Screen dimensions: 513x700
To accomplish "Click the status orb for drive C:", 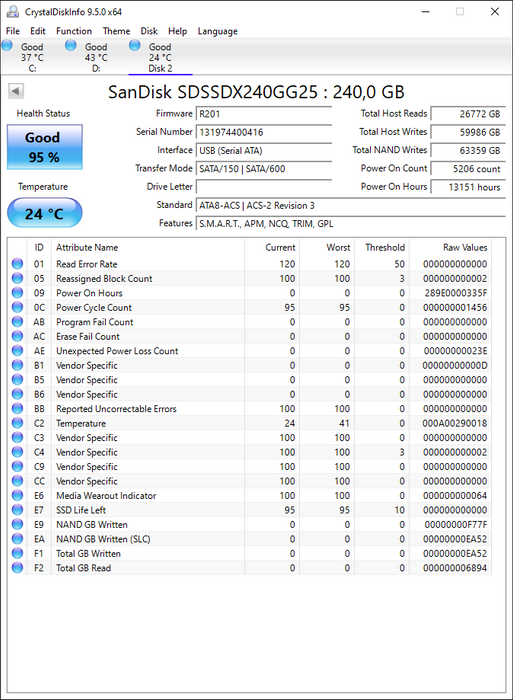I will 7,45.
